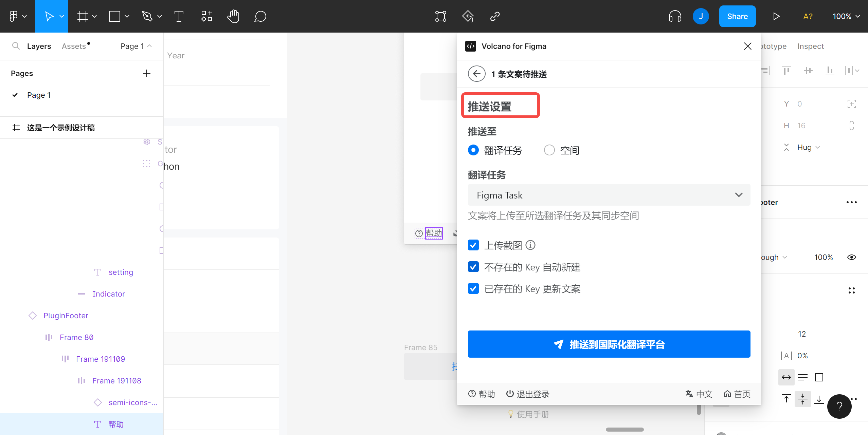The width and height of the screenshot is (868, 435).
Task: Select the Hand tool
Action: tap(233, 16)
